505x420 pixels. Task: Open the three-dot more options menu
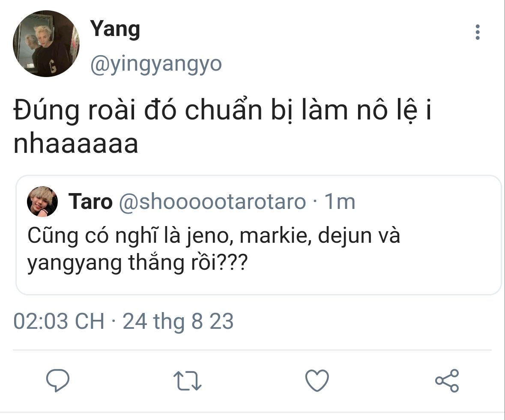click(478, 32)
